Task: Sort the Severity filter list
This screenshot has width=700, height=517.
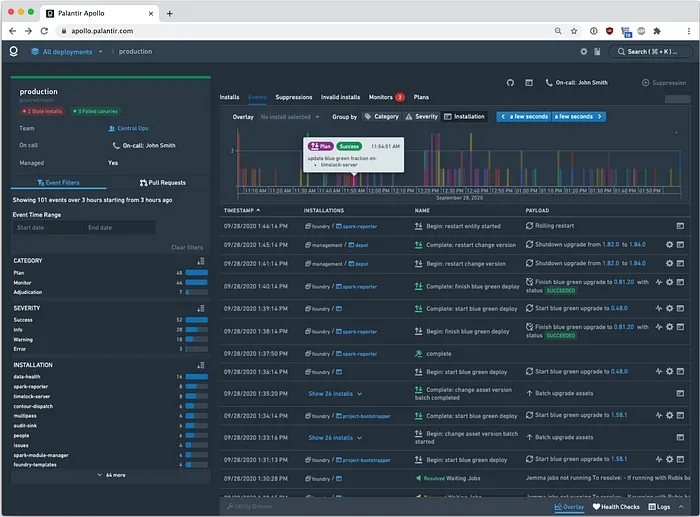Action: click(x=200, y=308)
